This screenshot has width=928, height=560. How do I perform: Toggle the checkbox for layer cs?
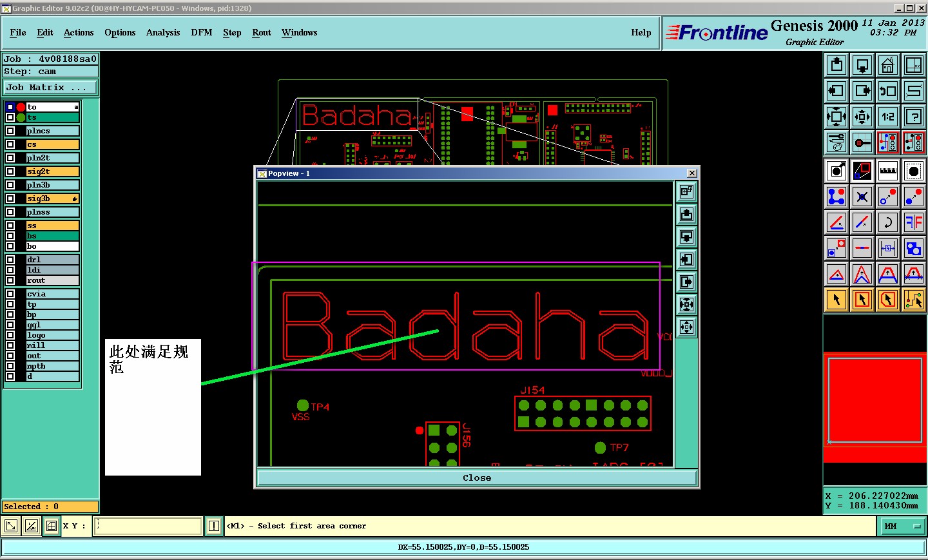(10, 144)
